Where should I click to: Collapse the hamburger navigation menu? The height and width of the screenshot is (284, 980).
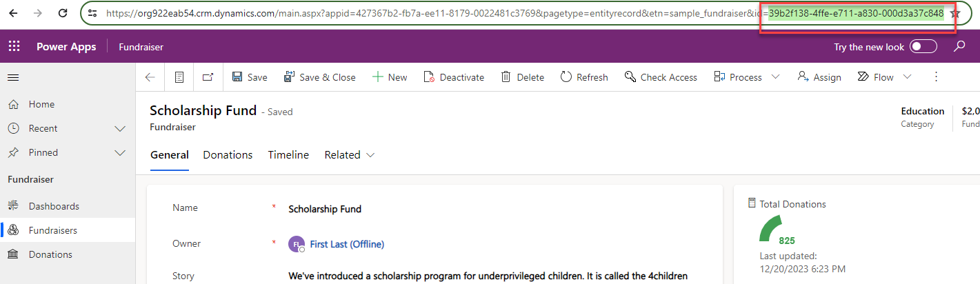(x=13, y=77)
